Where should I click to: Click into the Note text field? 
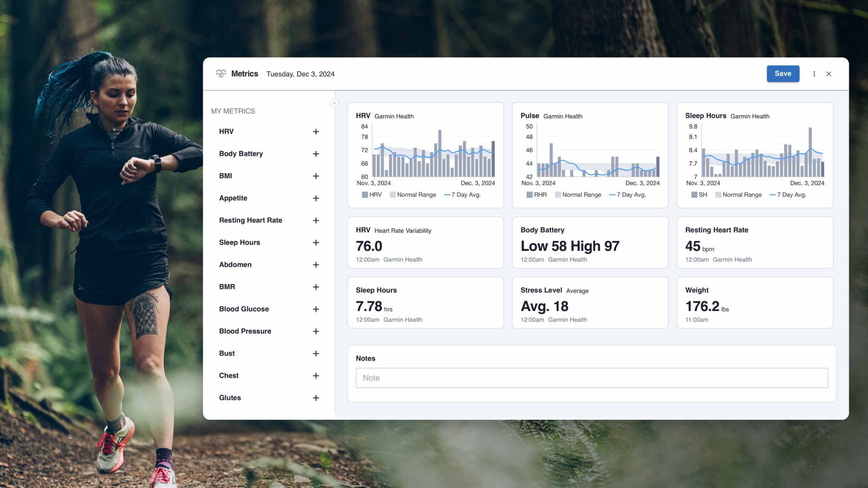click(x=592, y=378)
